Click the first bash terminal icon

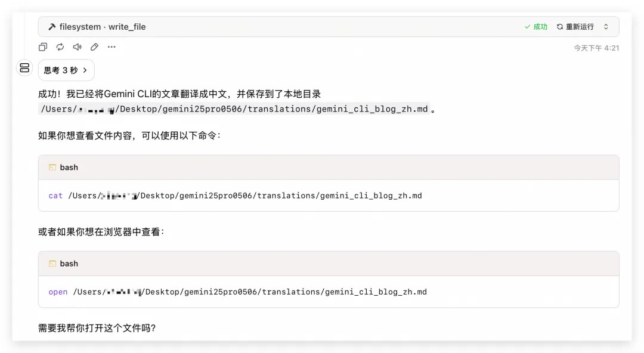coord(52,167)
